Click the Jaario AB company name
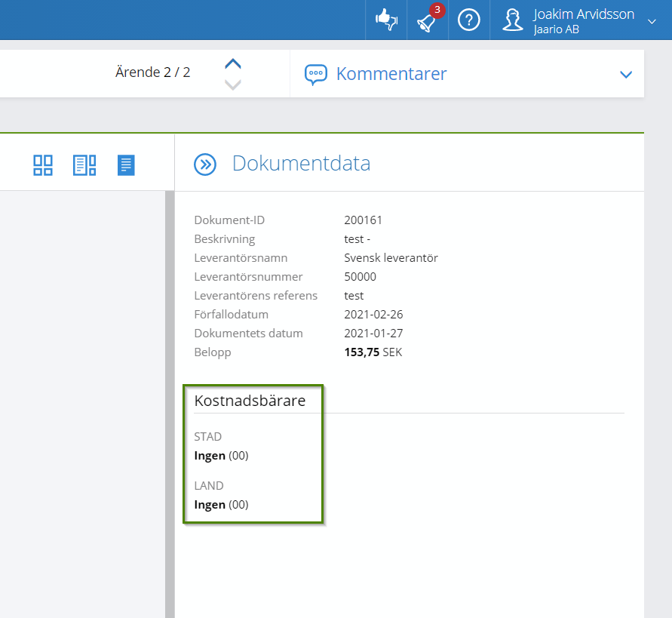The height and width of the screenshot is (618, 672). click(557, 29)
